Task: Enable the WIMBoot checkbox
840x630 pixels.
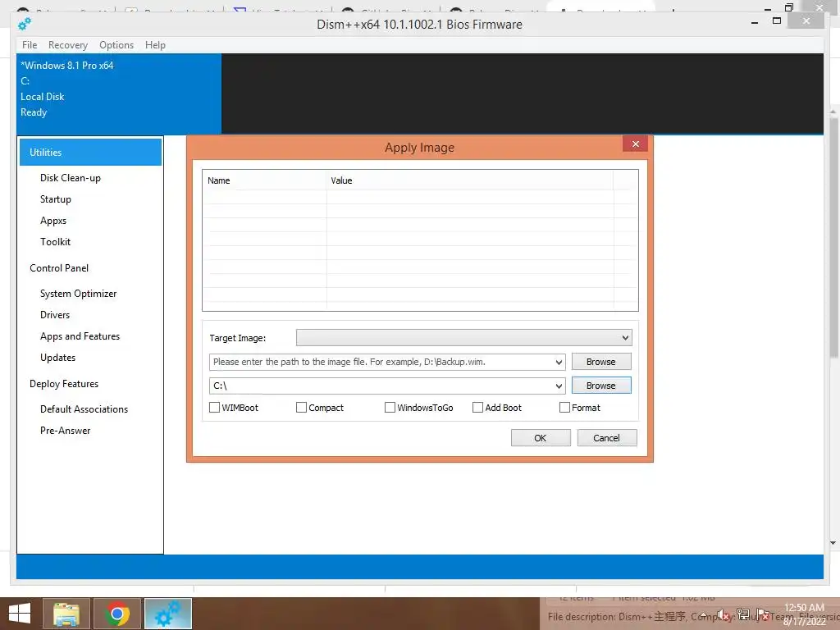Action: pyautogui.click(x=214, y=408)
